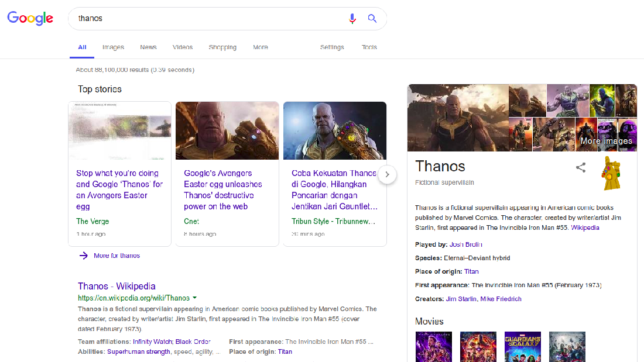This screenshot has height=362, width=644.
Task: Open Black Order link
Action: (x=193, y=342)
